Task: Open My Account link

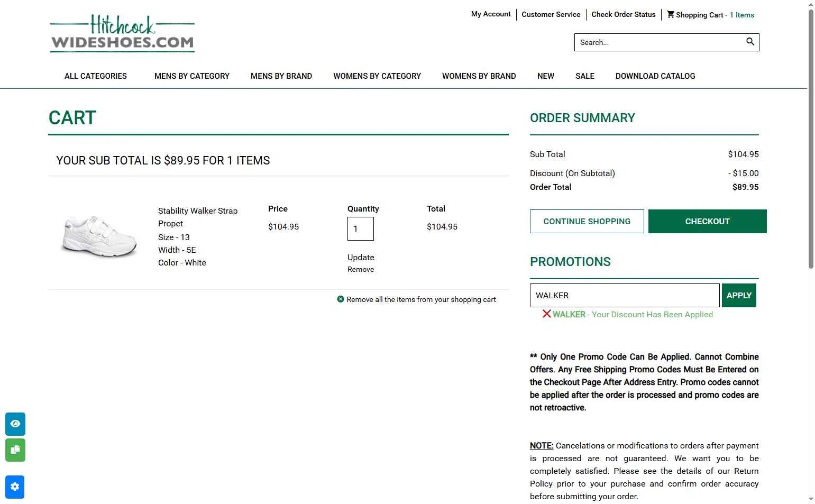Action: tap(491, 14)
